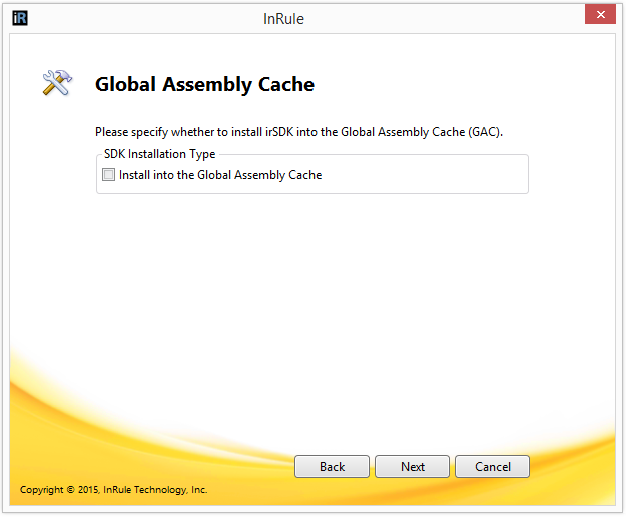Click the SDK Installation Type group label
Viewport: 626px width, 517px height.
point(159,154)
